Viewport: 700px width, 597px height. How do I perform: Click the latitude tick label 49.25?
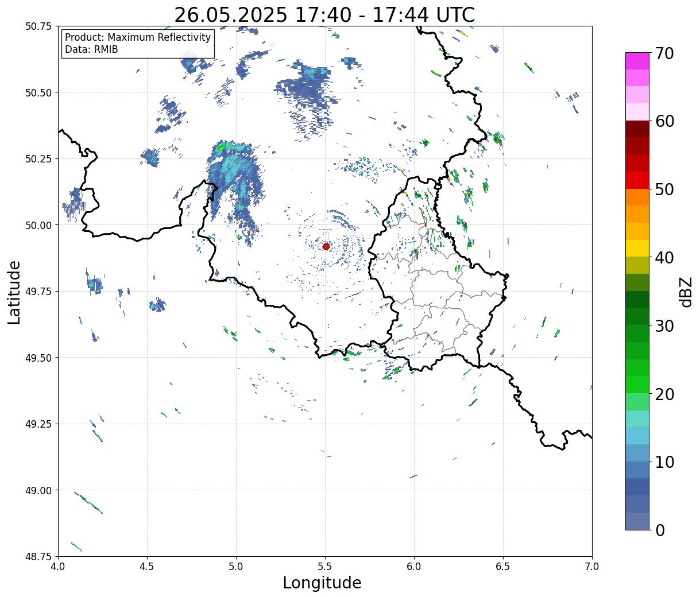pyautogui.click(x=38, y=424)
